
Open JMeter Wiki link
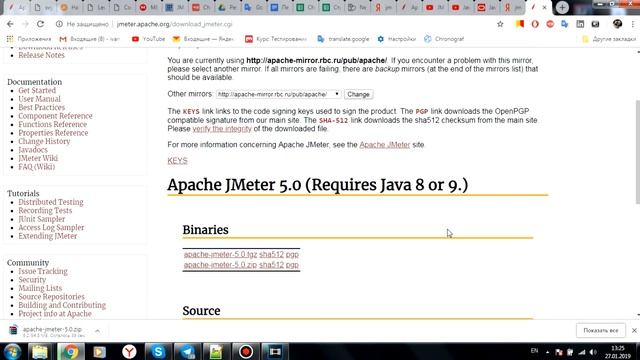38,158
